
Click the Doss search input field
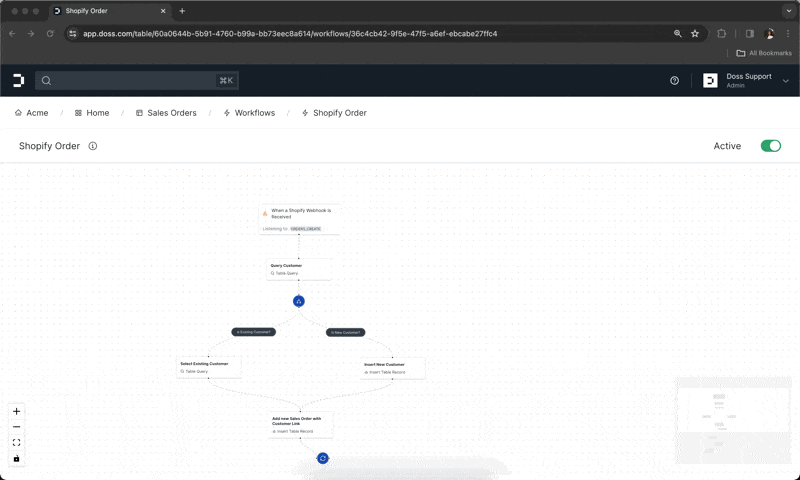click(x=137, y=81)
